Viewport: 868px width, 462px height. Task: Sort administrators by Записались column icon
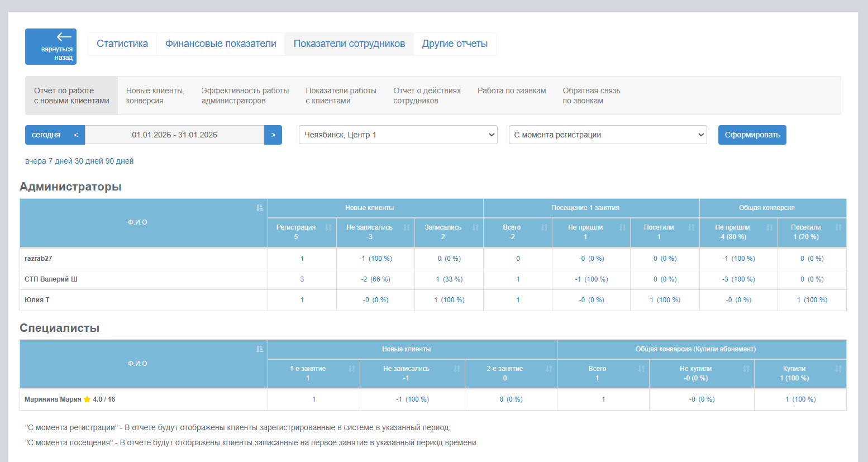coord(475,227)
